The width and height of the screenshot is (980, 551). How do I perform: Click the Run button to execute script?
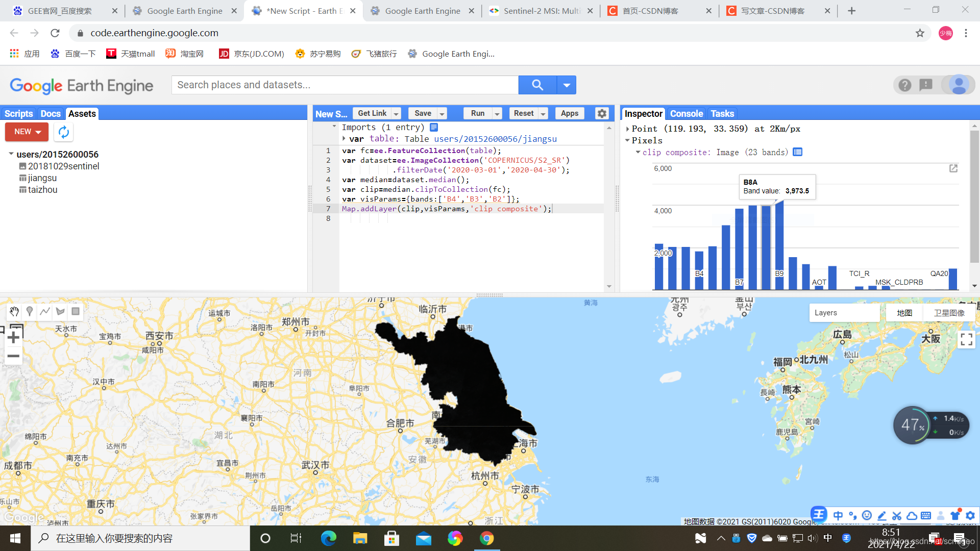point(477,113)
